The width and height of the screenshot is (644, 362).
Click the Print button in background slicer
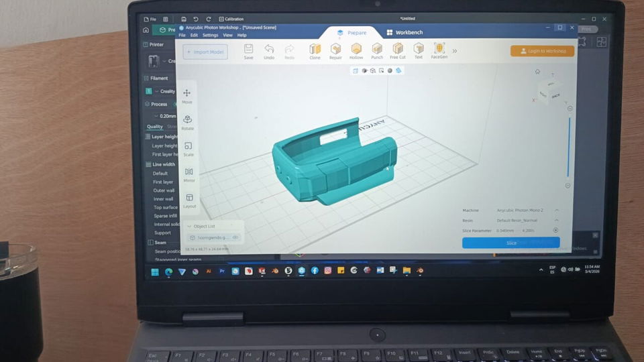point(587,29)
